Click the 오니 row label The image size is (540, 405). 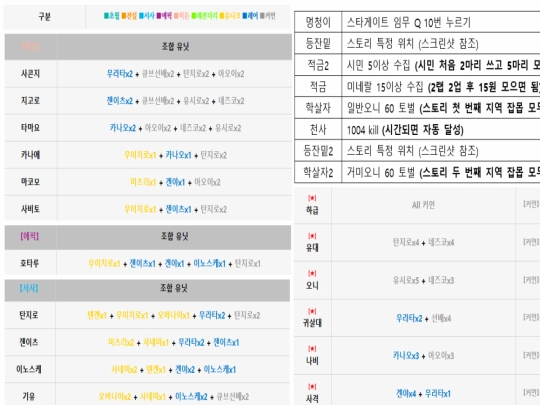click(312, 286)
